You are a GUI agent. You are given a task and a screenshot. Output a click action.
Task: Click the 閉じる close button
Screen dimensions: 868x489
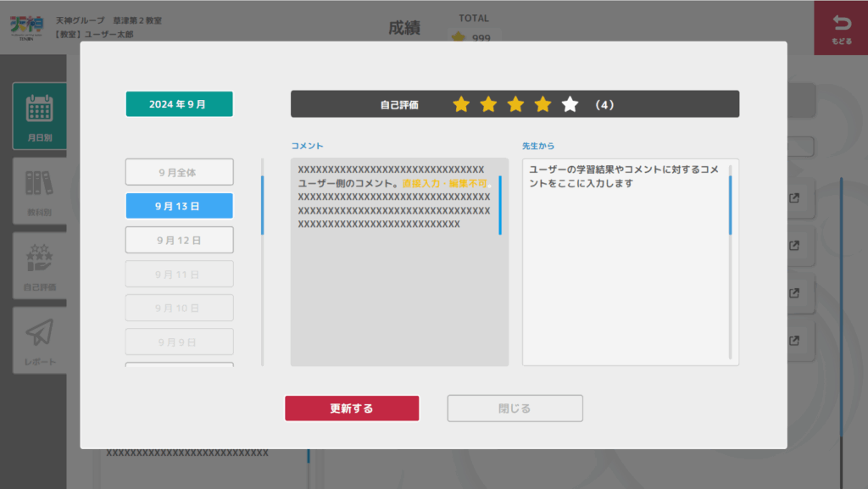(x=515, y=408)
